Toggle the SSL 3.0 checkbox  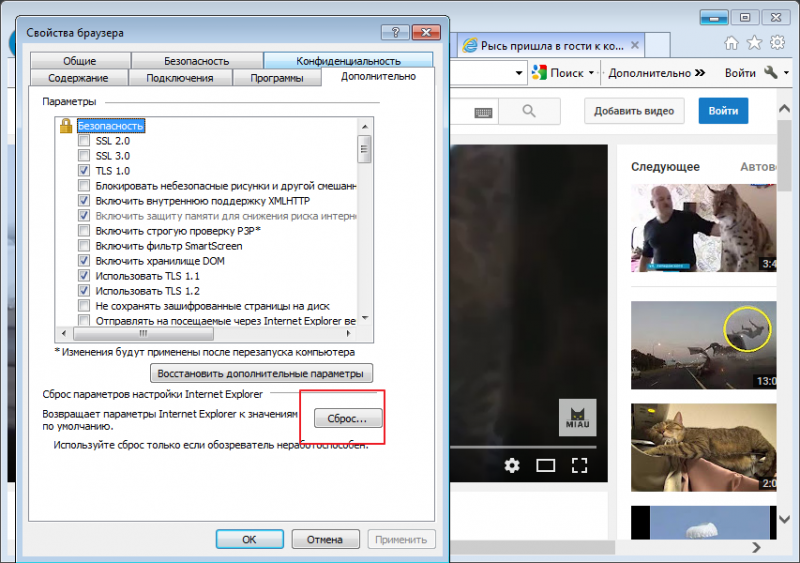(x=84, y=155)
